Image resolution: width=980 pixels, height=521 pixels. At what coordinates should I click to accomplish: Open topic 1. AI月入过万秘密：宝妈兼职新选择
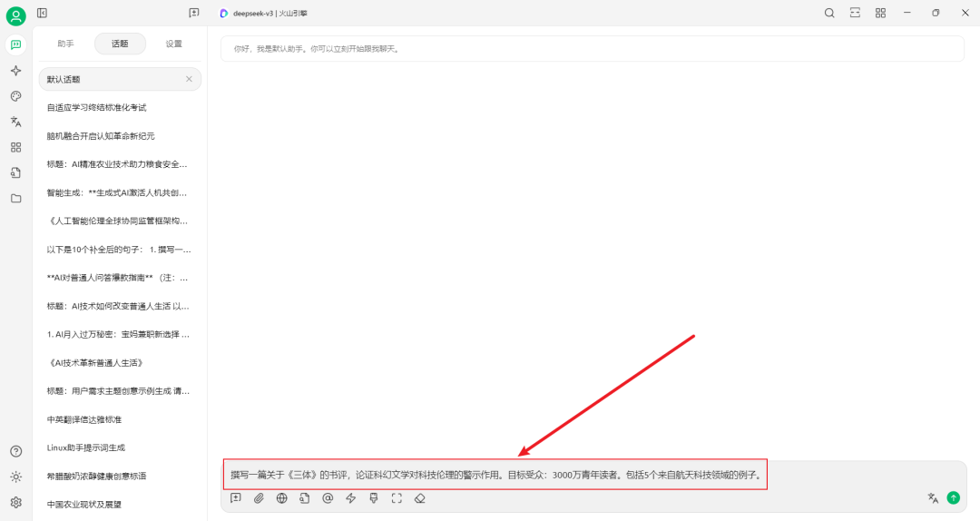(x=120, y=335)
